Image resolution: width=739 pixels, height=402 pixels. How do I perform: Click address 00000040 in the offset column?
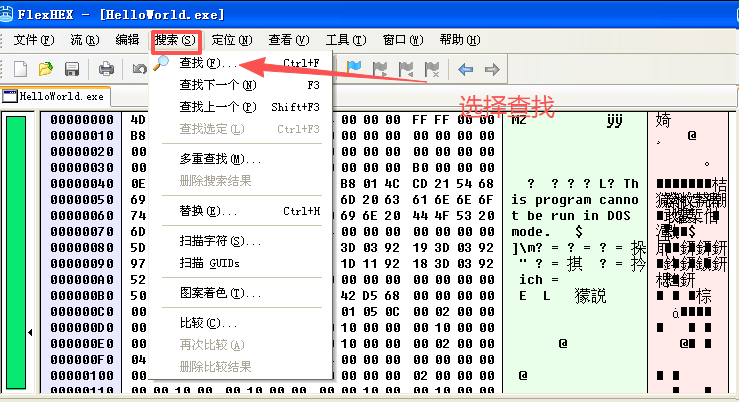(x=82, y=184)
